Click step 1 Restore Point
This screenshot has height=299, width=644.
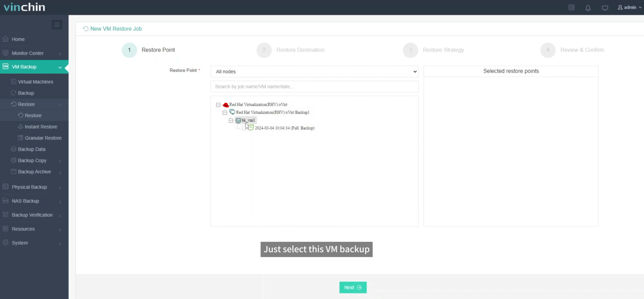pyautogui.click(x=149, y=50)
